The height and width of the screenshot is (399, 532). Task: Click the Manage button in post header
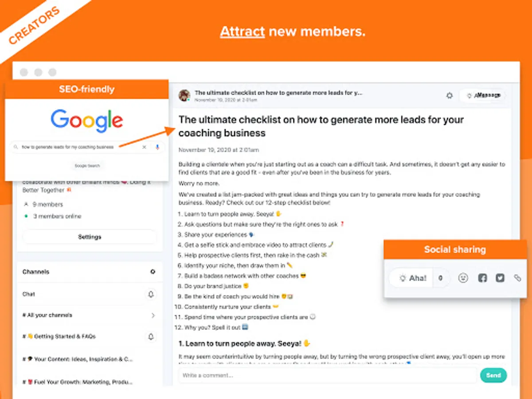pos(483,95)
